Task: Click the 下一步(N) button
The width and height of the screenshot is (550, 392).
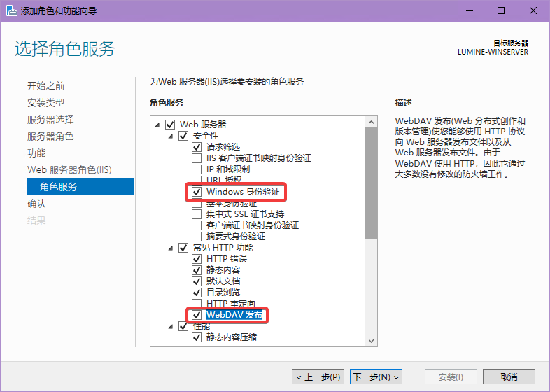Action: (x=376, y=377)
